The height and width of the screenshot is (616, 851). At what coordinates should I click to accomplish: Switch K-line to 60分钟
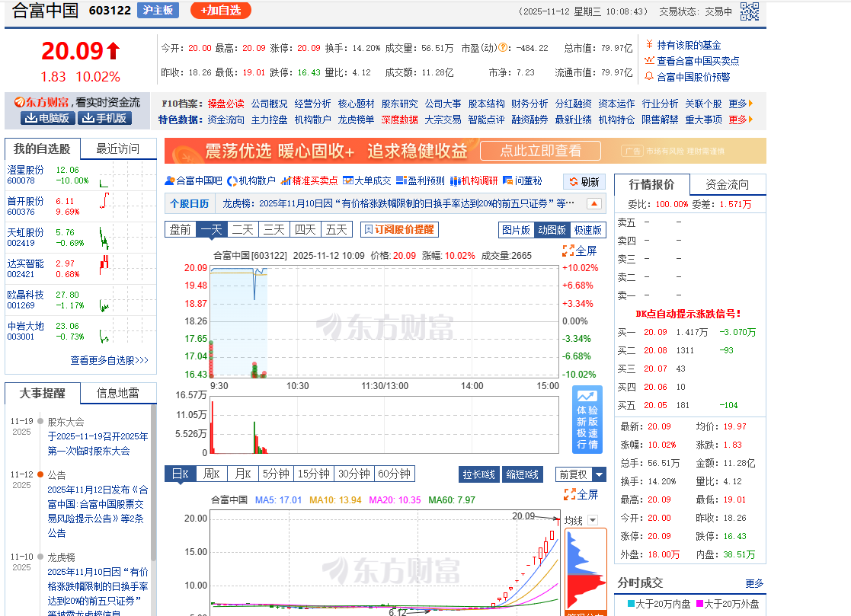coord(395,474)
